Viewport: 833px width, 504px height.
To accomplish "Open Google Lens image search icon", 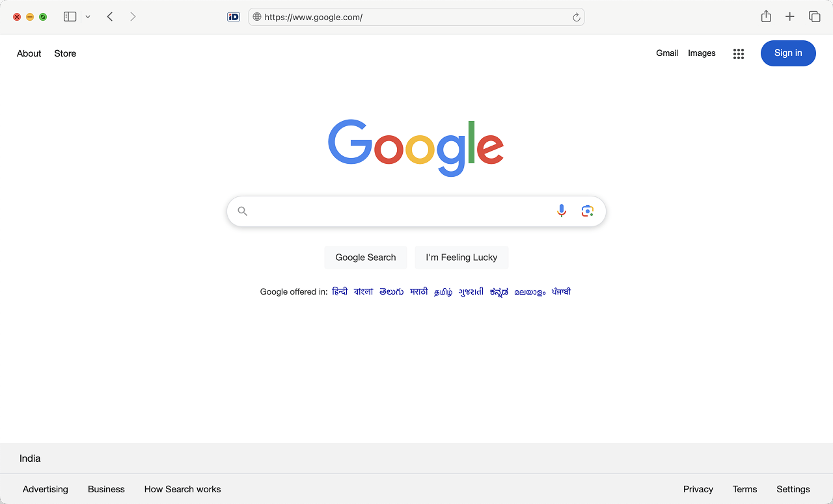I will (588, 211).
